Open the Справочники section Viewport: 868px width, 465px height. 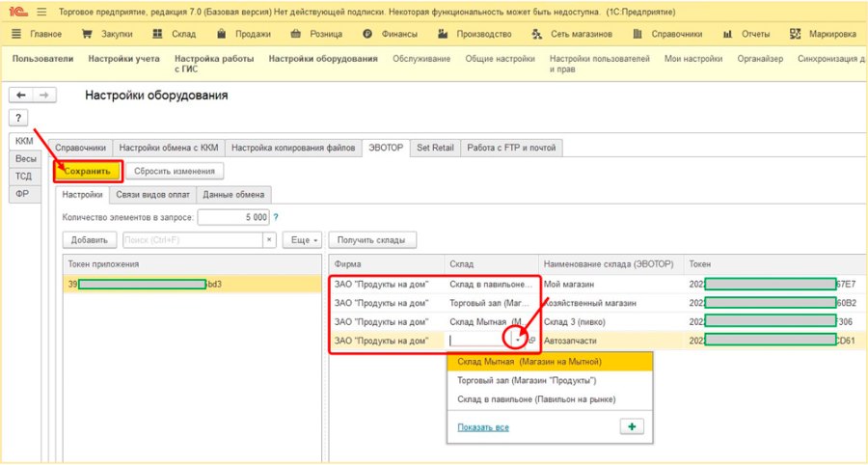coord(676,35)
